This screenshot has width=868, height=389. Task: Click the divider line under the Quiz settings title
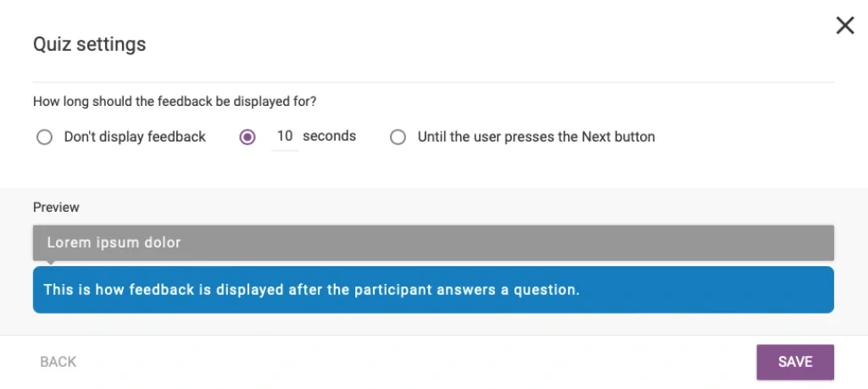point(433,82)
